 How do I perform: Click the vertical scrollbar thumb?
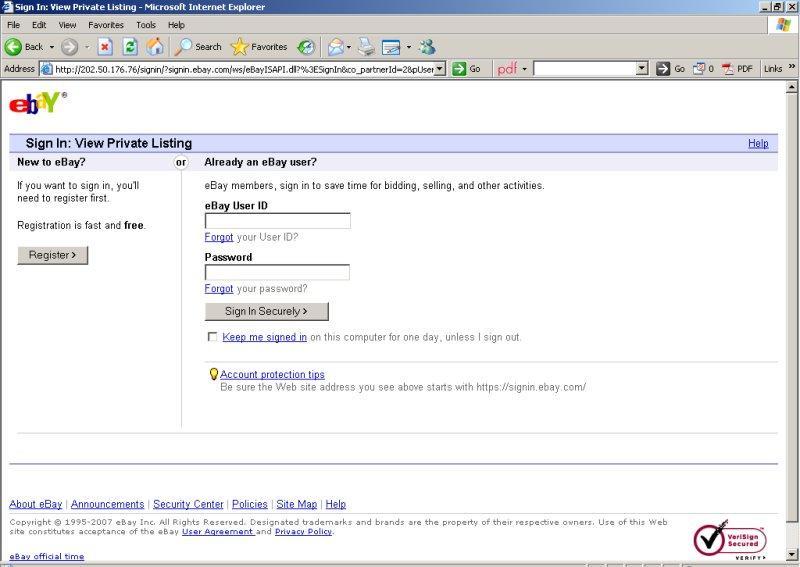(x=791, y=307)
